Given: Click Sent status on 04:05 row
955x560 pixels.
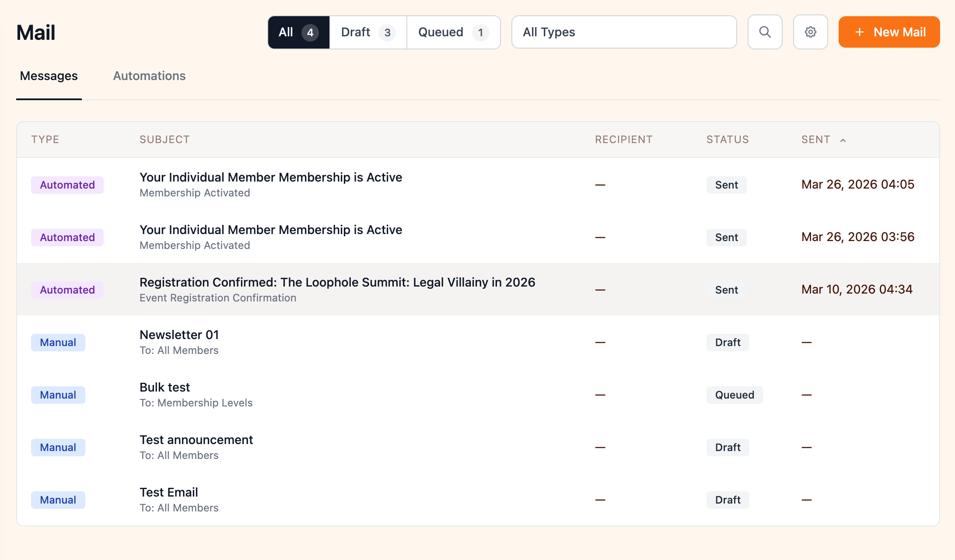Looking at the screenshot, I should 726,185.
